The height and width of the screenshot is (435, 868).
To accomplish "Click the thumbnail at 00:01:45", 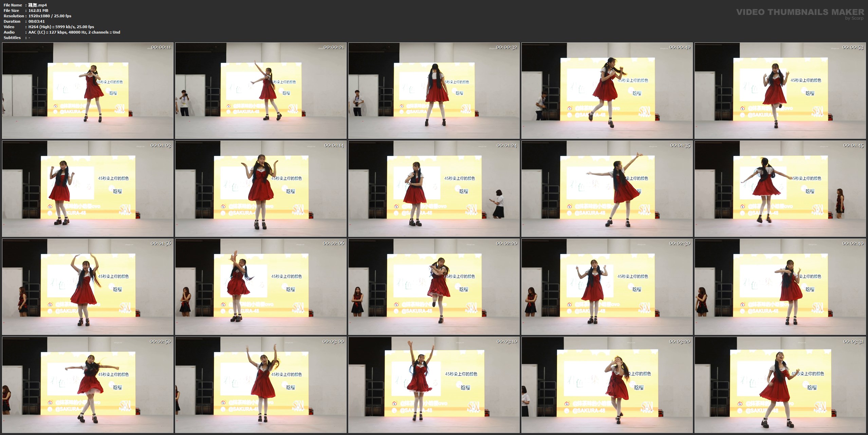I will point(780,189).
